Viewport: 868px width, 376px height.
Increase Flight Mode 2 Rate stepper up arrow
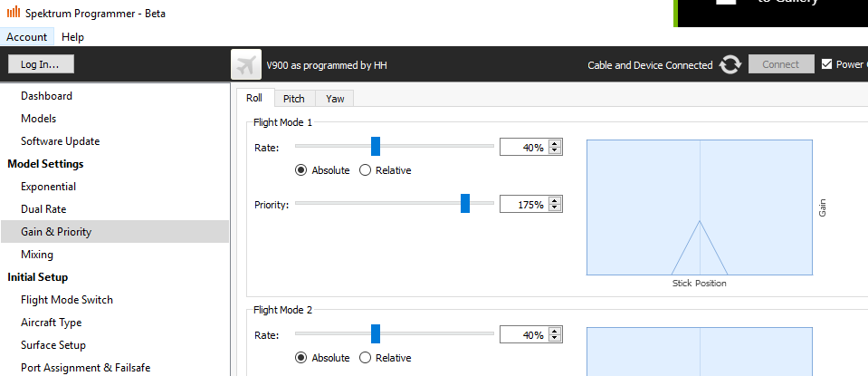click(555, 331)
